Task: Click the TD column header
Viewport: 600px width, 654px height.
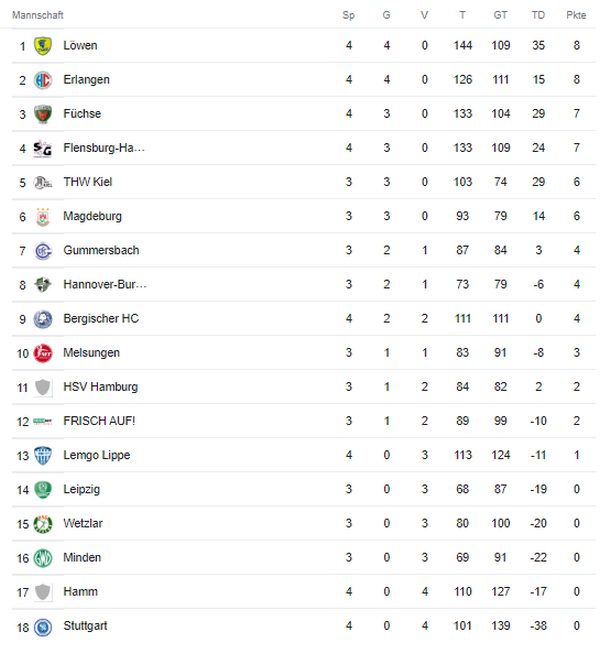Action: [x=538, y=15]
